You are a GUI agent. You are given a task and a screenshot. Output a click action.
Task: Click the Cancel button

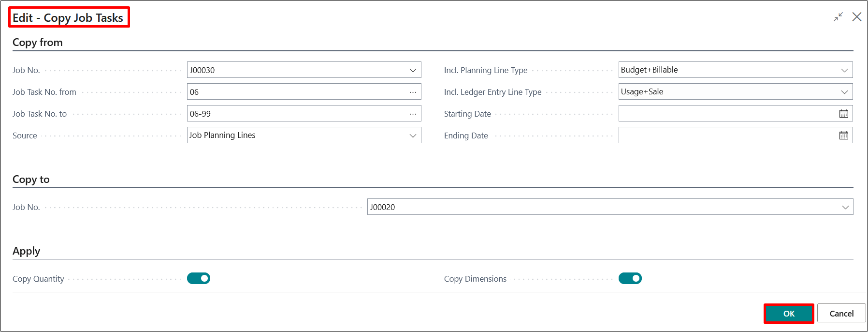click(x=841, y=314)
